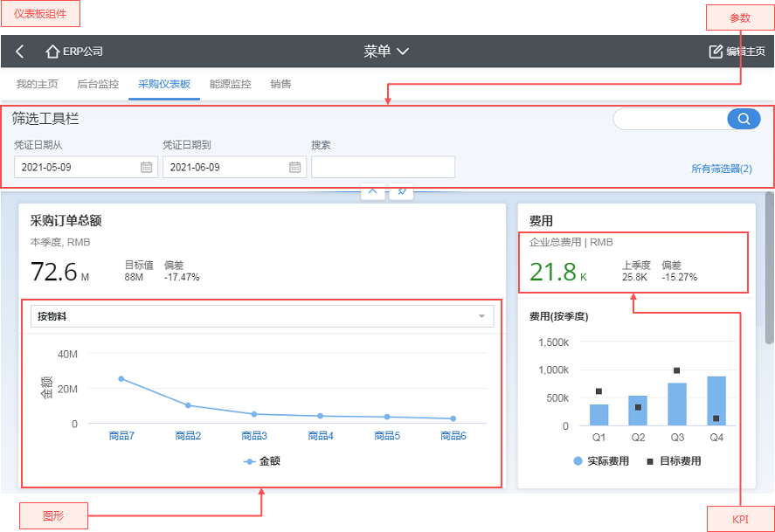Toggle 实际费用 series in legend

point(601,460)
